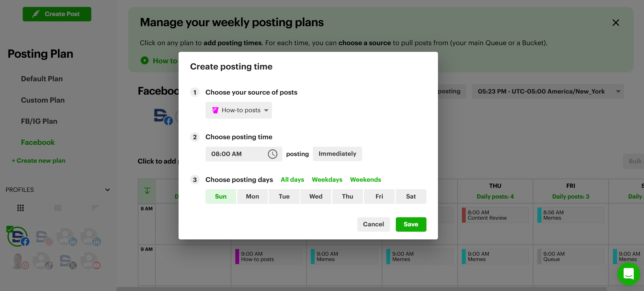This screenshot has width=644, height=291.
Task: Select the compact list view icon
Action: [95, 208]
